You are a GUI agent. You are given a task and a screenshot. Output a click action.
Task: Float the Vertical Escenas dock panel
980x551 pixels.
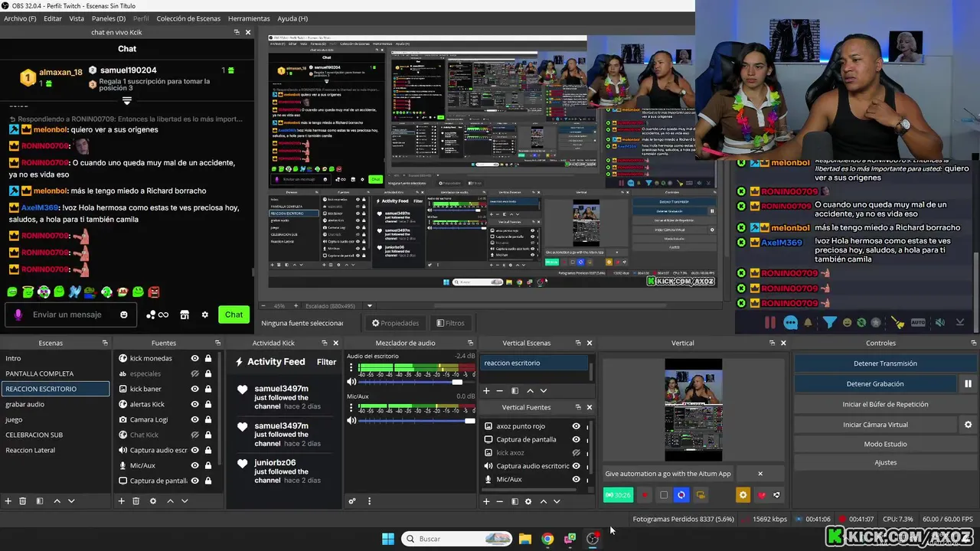578,343
